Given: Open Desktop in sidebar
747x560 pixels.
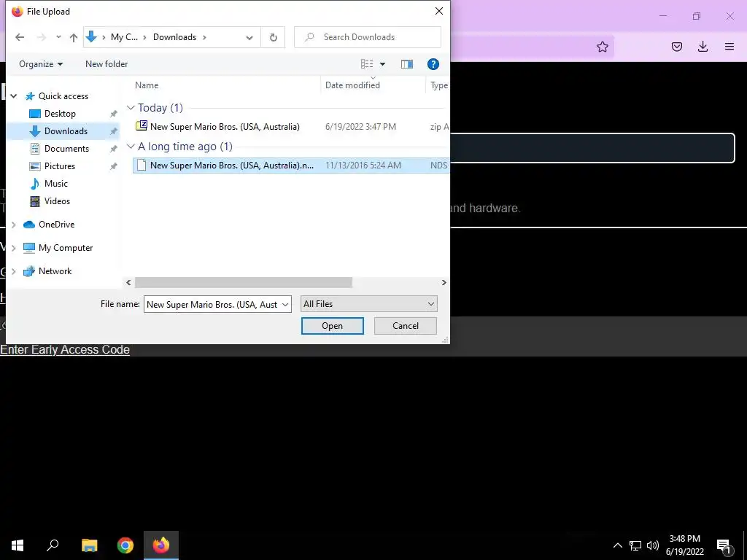Looking at the screenshot, I should coord(60,114).
